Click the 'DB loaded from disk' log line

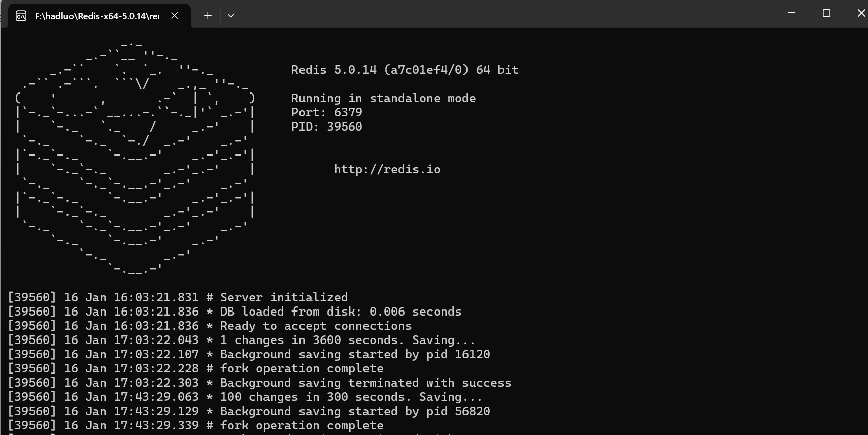235,312
